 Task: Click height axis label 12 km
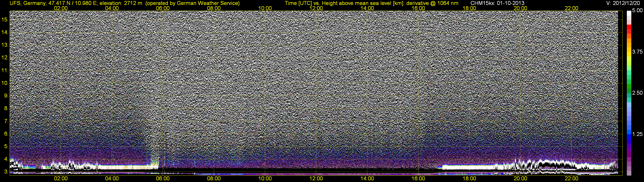[x=5, y=58]
